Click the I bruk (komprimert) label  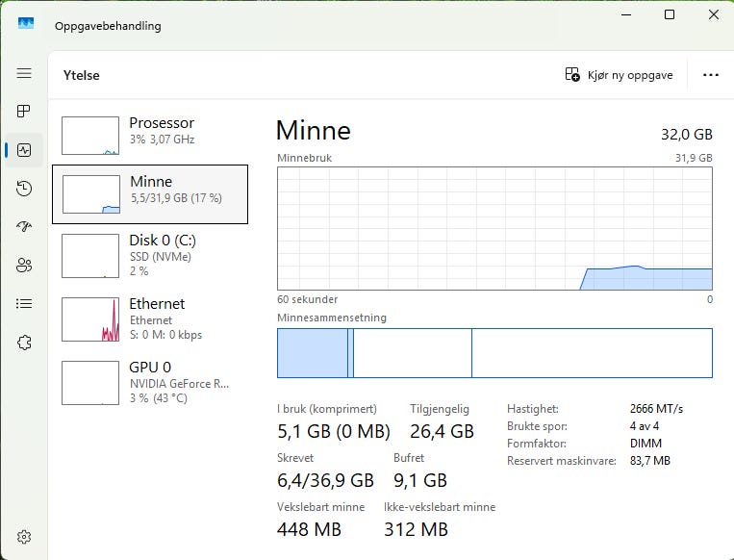point(327,409)
